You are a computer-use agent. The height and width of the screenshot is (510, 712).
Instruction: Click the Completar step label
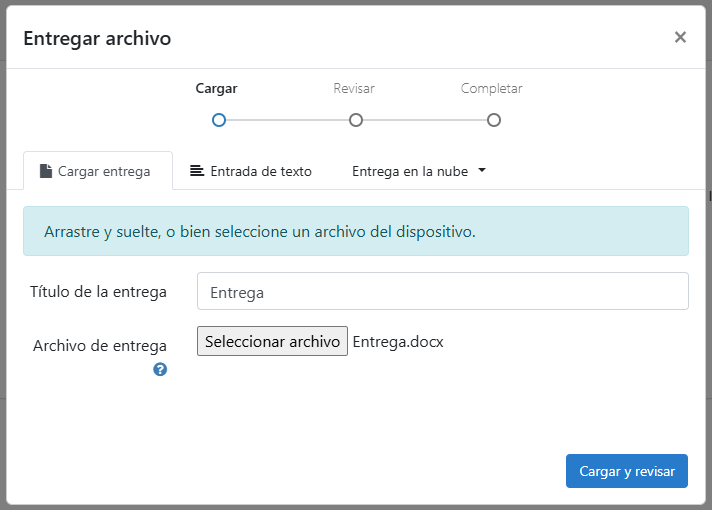click(491, 88)
